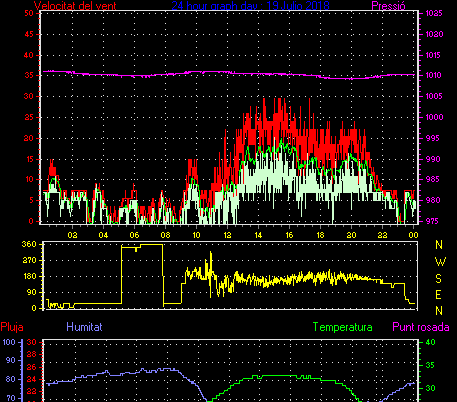Click the 180 degree wind direction label
This screenshot has width=457, height=402.
tap(29, 276)
